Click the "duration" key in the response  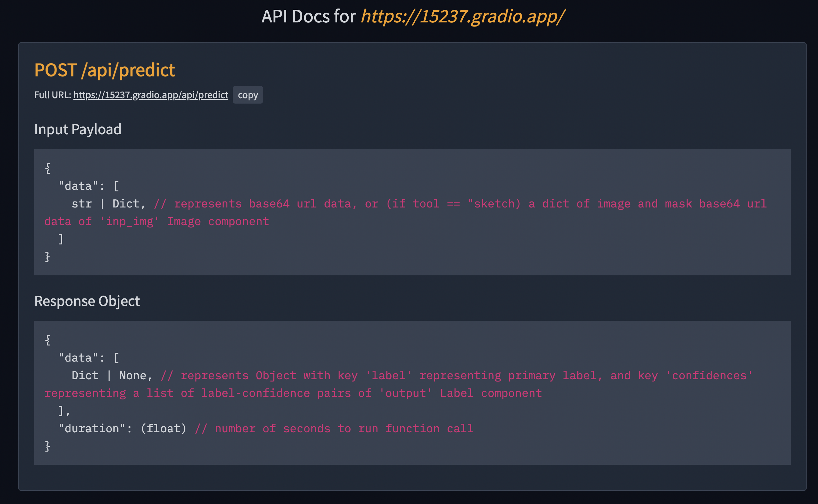[92, 429]
